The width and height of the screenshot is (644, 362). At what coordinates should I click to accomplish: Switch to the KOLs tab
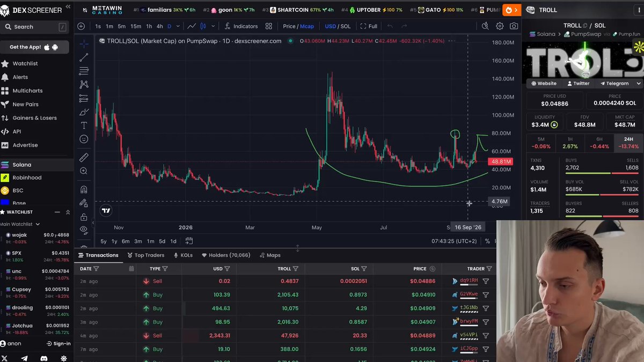coord(183,255)
